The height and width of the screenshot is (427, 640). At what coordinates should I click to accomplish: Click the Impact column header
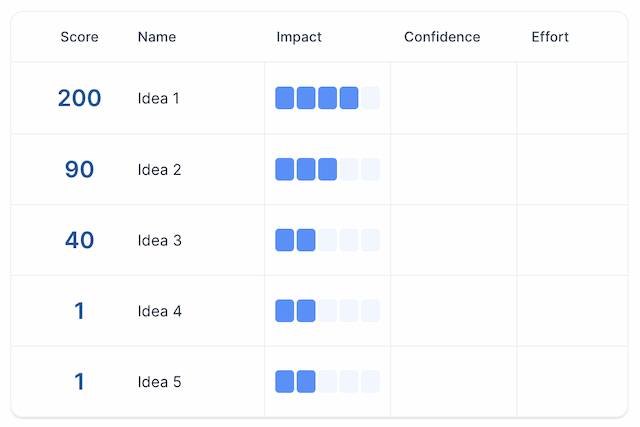point(299,37)
